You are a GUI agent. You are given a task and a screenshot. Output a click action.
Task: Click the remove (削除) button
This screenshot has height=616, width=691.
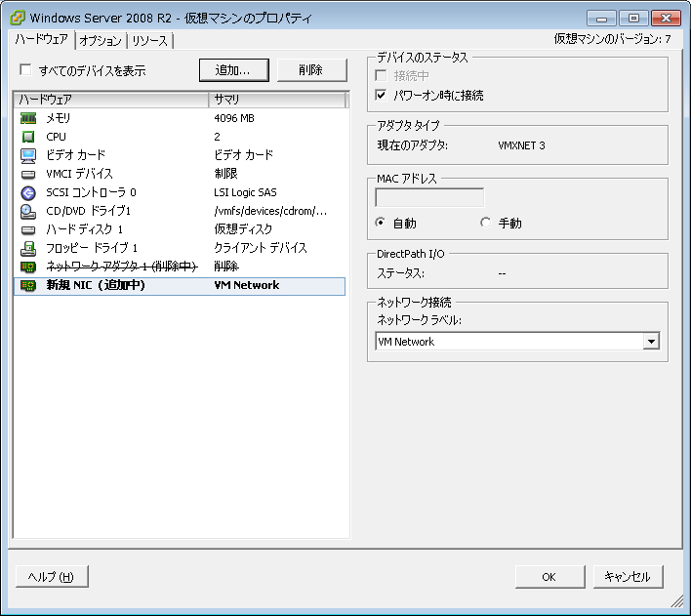311,70
